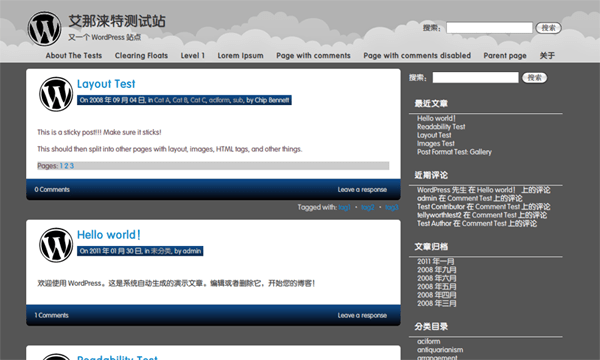
Task: Go to the Level 1 page
Action: [x=192, y=55]
